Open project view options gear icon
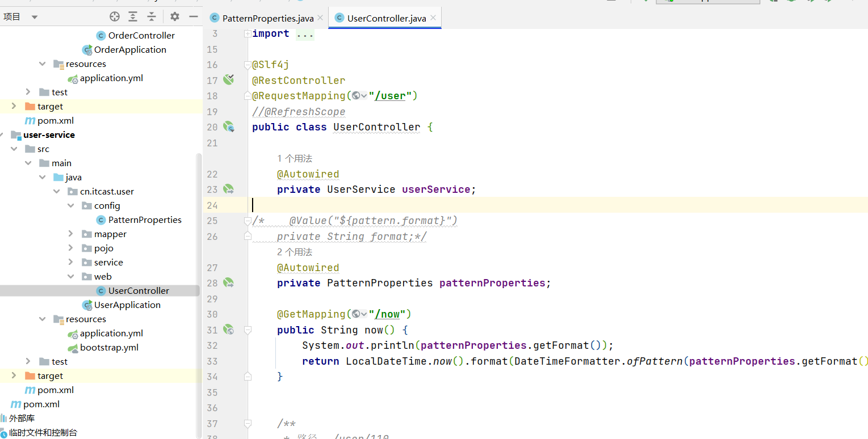Image resolution: width=868 pixels, height=439 pixels. [175, 16]
